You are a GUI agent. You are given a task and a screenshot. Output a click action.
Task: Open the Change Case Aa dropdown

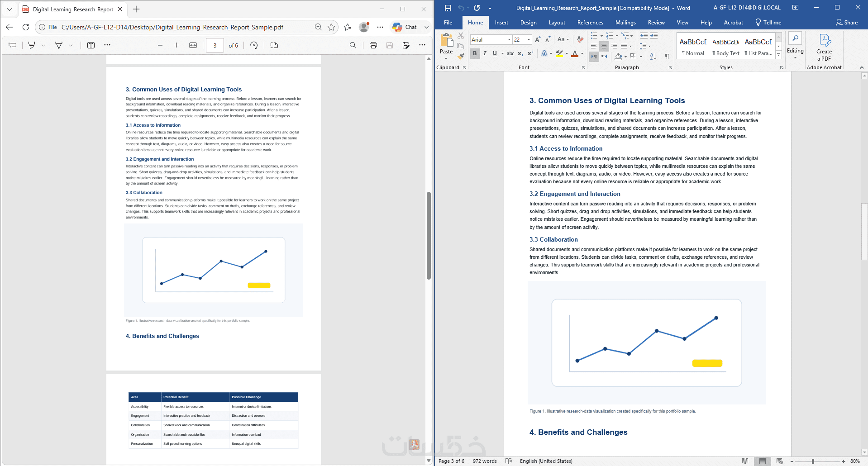click(x=563, y=40)
